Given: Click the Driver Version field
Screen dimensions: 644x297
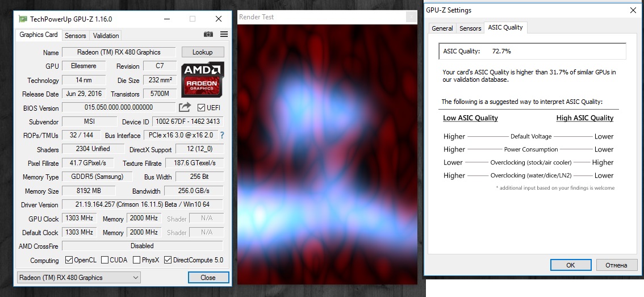Looking at the screenshot, I should (x=143, y=204).
